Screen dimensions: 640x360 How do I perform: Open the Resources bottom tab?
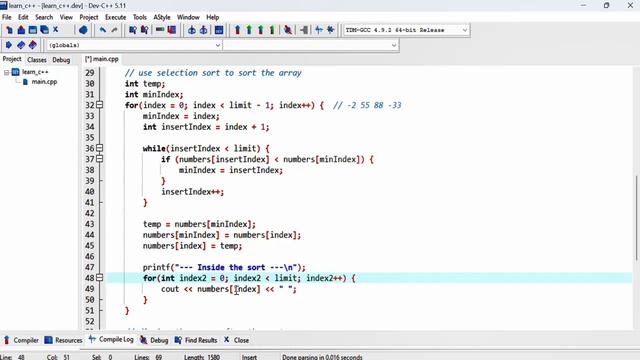click(x=64, y=340)
